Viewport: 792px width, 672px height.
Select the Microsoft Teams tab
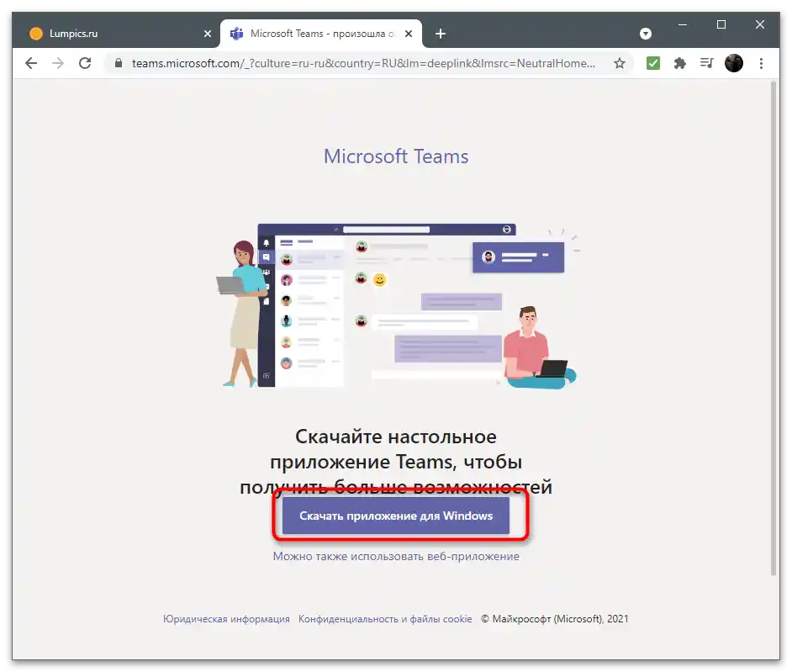point(321,34)
